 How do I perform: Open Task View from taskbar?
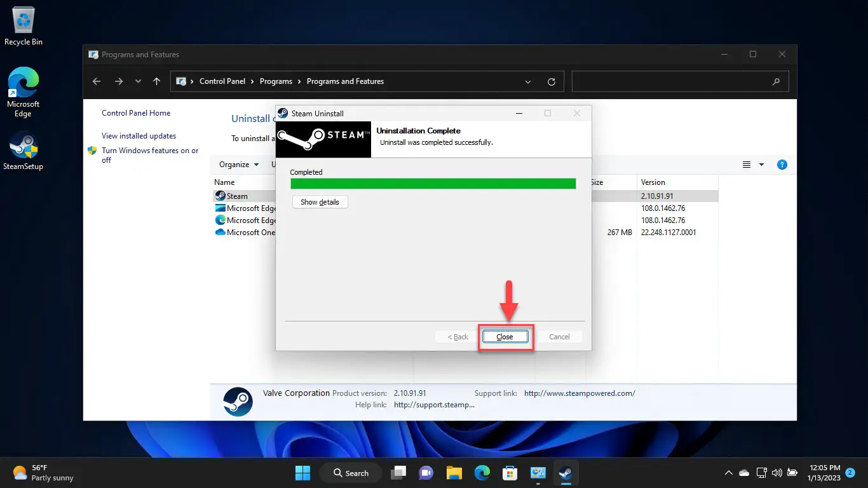398,473
